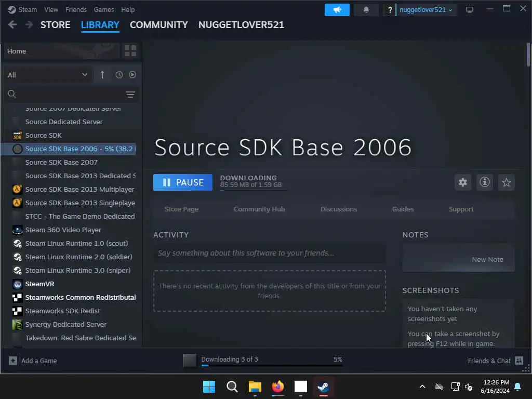532x399 pixels.
Task: Click the Synergy Dedicated Server icon
Action: [17, 325]
